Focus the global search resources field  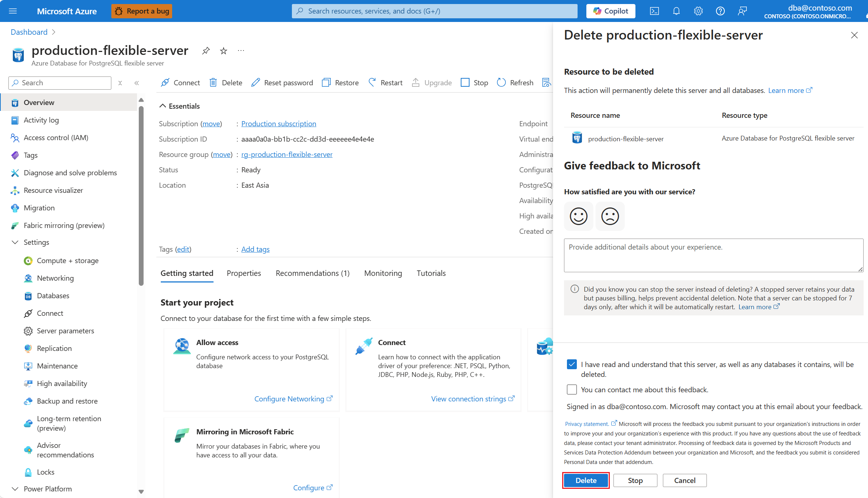point(434,11)
